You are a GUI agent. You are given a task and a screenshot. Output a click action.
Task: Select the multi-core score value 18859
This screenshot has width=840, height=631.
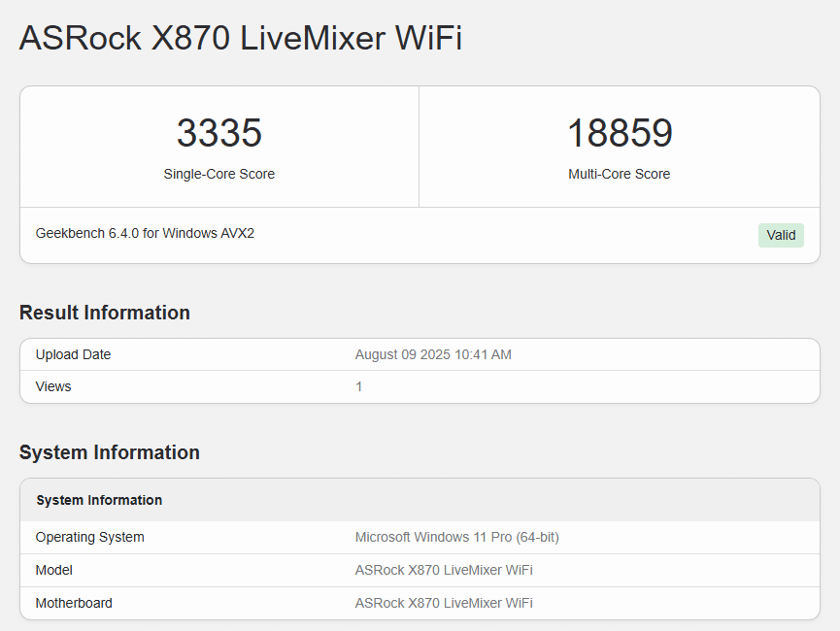point(620,133)
